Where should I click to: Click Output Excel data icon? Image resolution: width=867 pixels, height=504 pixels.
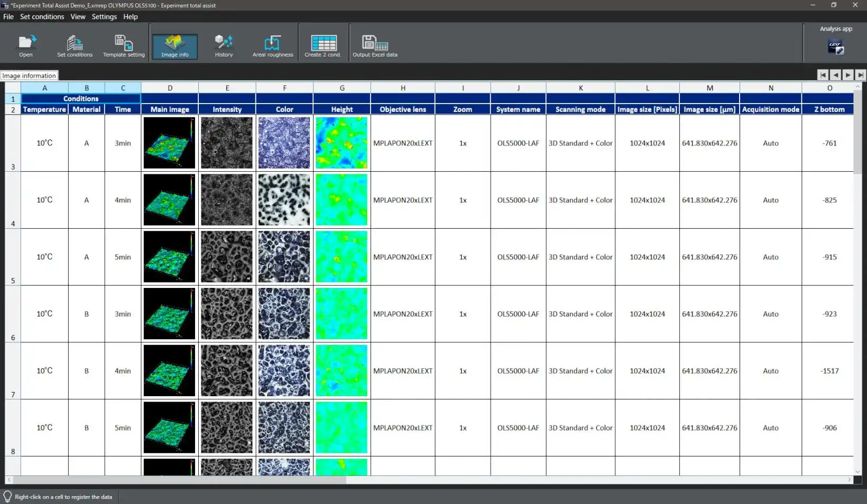click(x=375, y=45)
